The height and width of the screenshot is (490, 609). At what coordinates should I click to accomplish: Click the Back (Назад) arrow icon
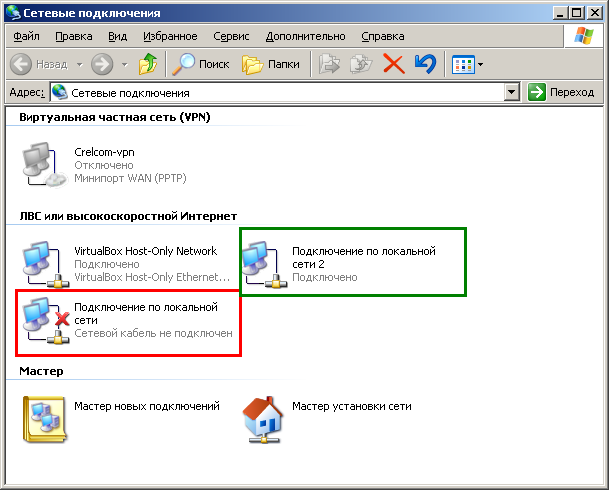pyautogui.click(x=21, y=64)
